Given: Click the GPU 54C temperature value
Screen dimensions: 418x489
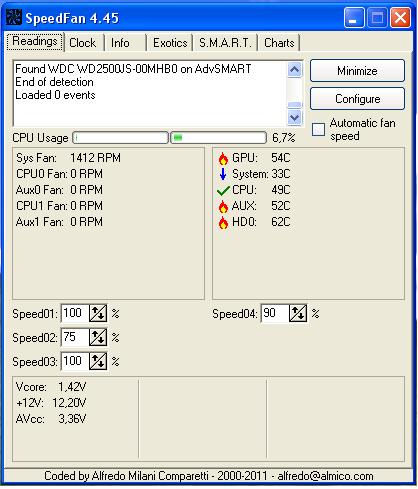Looking at the screenshot, I should 281,158.
